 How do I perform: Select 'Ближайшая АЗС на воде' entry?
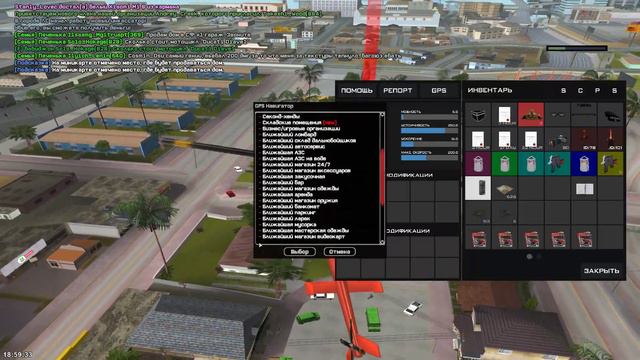click(294, 158)
